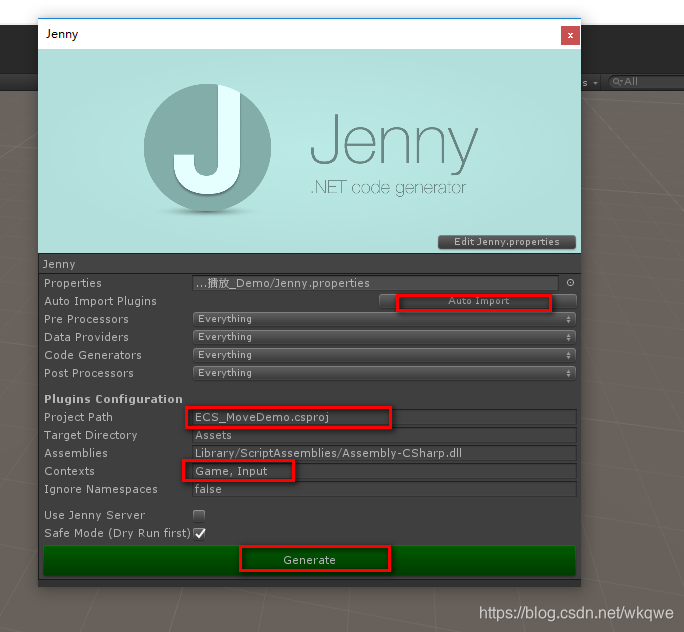Image resolution: width=684 pixels, height=632 pixels.
Task: Click the Auto Import Plugins label
Action: pos(100,301)
